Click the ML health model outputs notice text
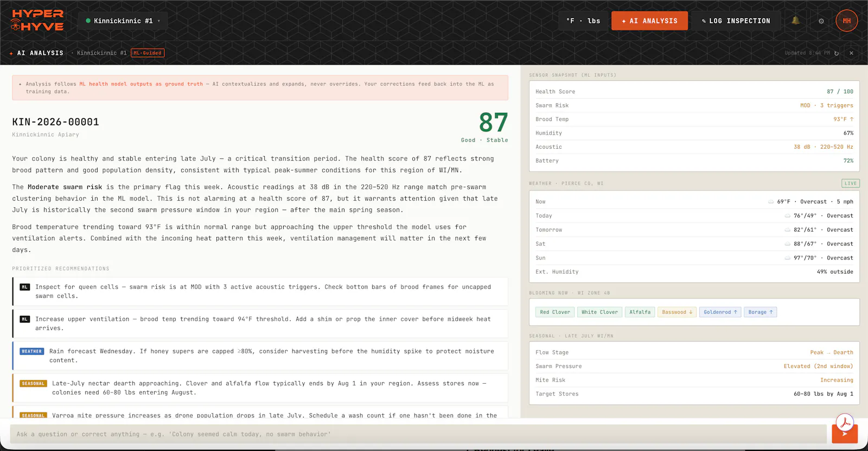This screenshot has width=868, height=451. [x=141, y=84]
